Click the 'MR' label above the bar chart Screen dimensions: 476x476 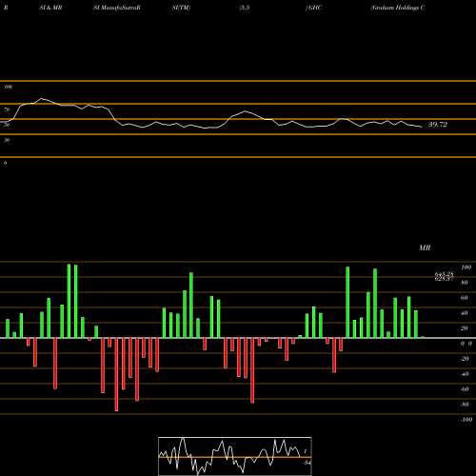425,248
